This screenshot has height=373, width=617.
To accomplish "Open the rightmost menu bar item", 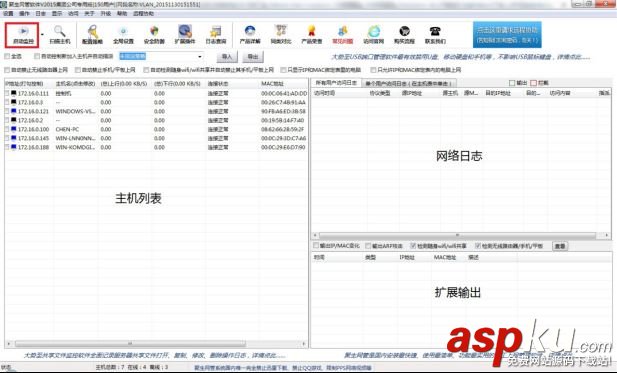I will pos(143,13).
